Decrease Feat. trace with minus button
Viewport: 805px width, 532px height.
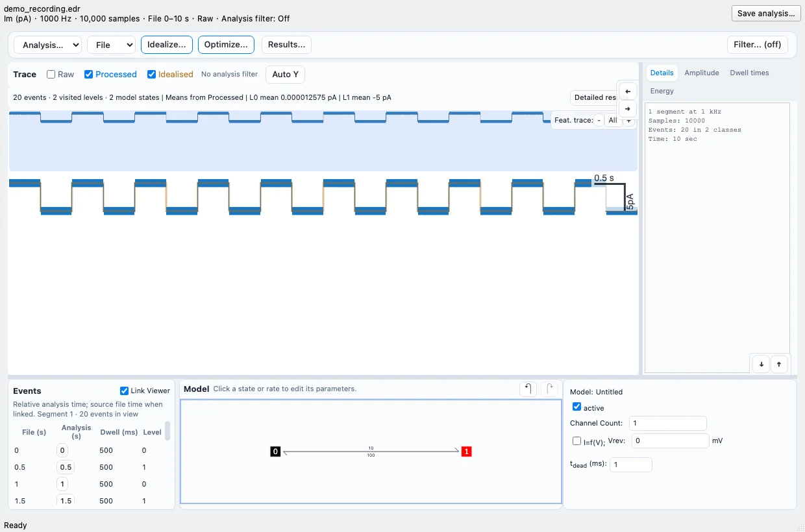[599, 120]
